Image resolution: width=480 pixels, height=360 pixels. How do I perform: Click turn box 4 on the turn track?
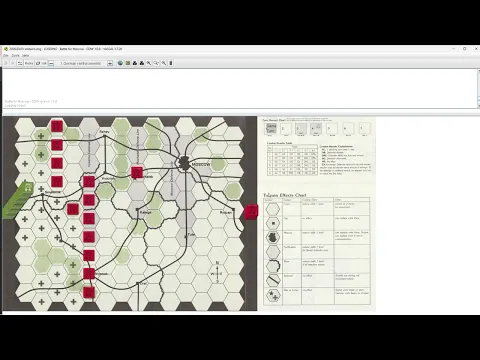pyautogui.click(x=316, y=129)
